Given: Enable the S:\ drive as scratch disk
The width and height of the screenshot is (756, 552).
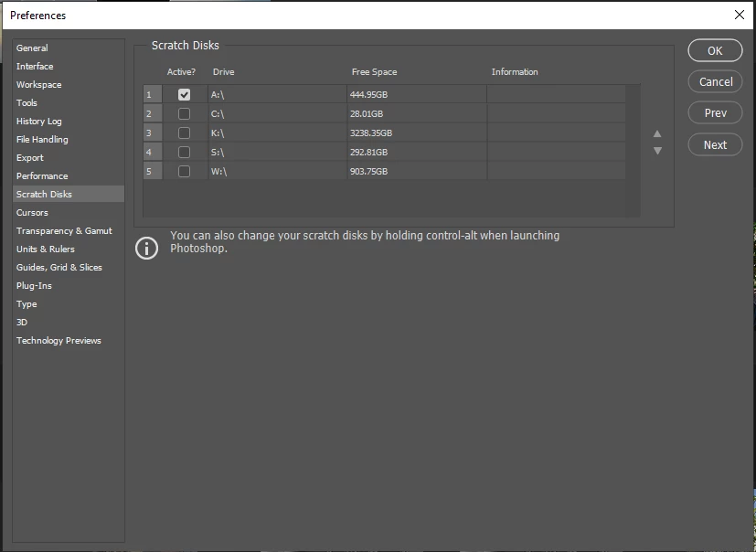Looking at the screenshot, I should coord(184,153).
